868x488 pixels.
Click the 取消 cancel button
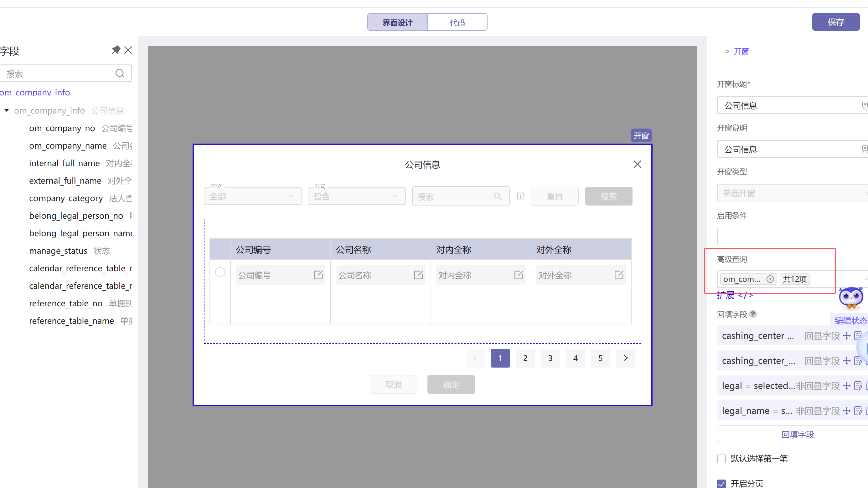[394, 385]
